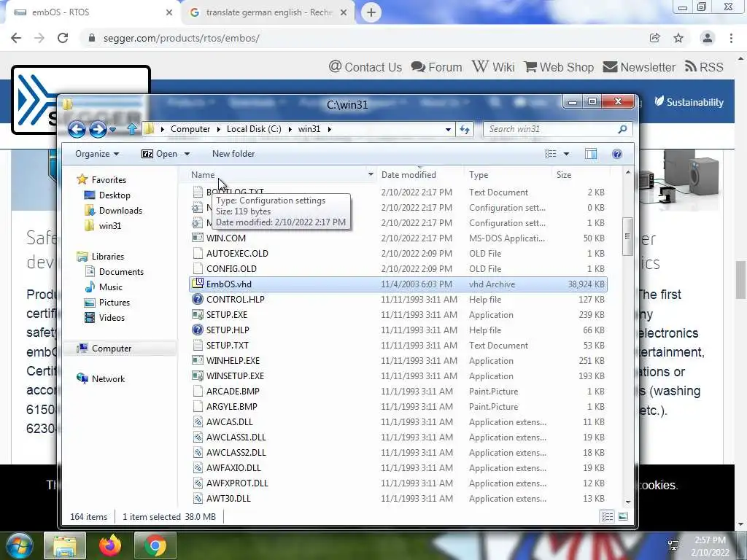
Task: Click the AWCAS.DLL file icon
Action: 198,422
